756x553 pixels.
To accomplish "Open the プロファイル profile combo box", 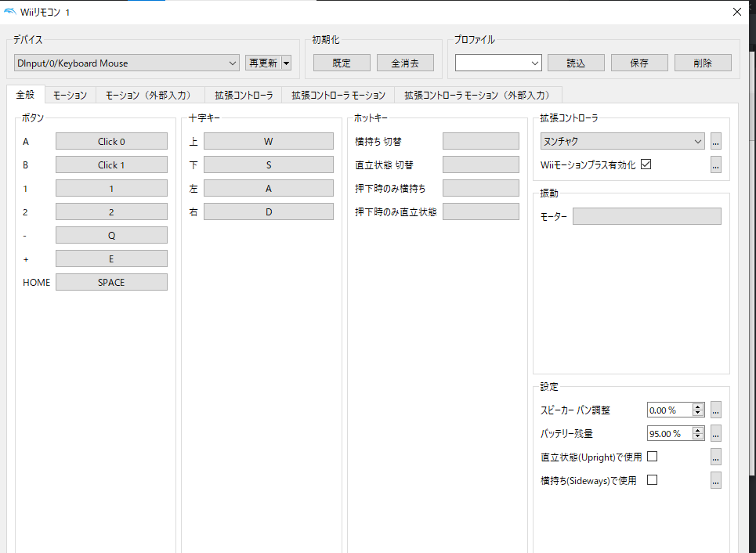I will (x=498, y=63).
